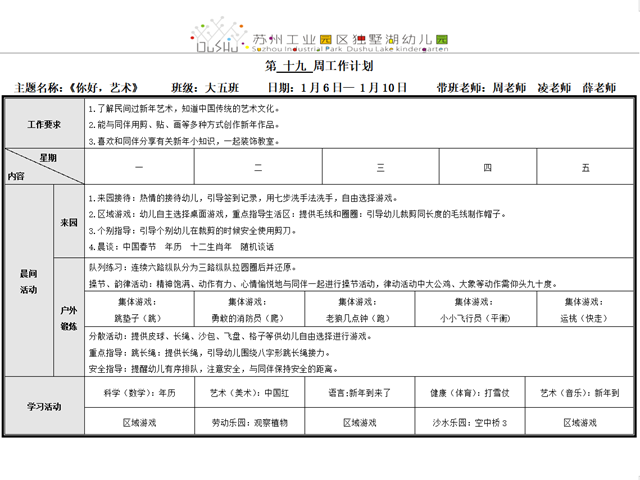Click the weekday column header 三
640x480 pixels.
tap(380, 168)
